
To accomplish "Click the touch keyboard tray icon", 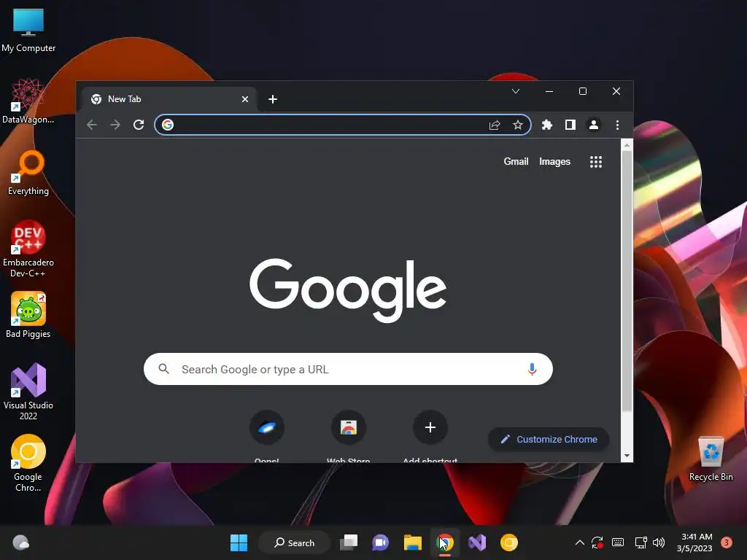I will pyautogui.click(x=618, y=542).
